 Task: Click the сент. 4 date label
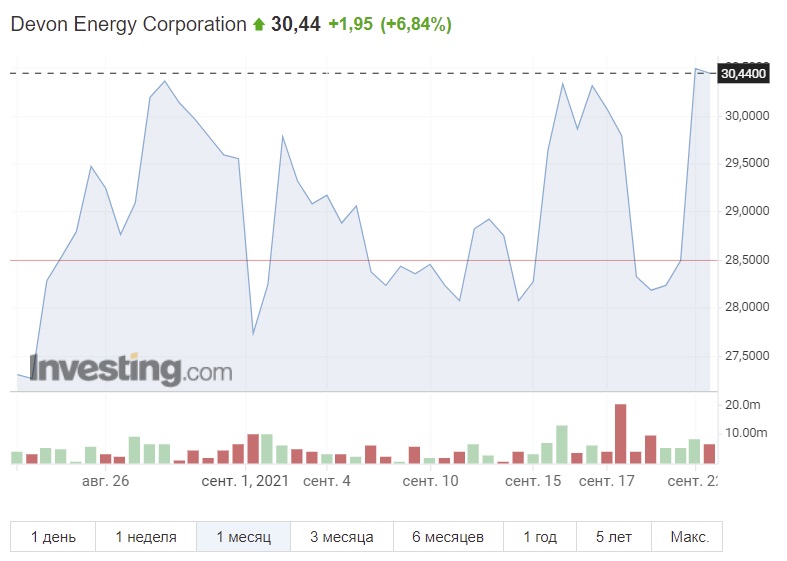click(327, 481)
